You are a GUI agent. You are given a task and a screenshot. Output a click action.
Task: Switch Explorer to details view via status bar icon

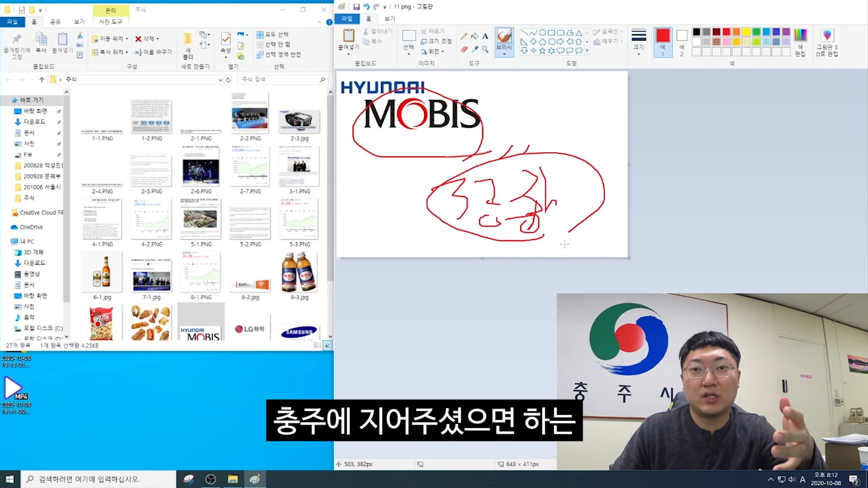(x=318, y=345)
